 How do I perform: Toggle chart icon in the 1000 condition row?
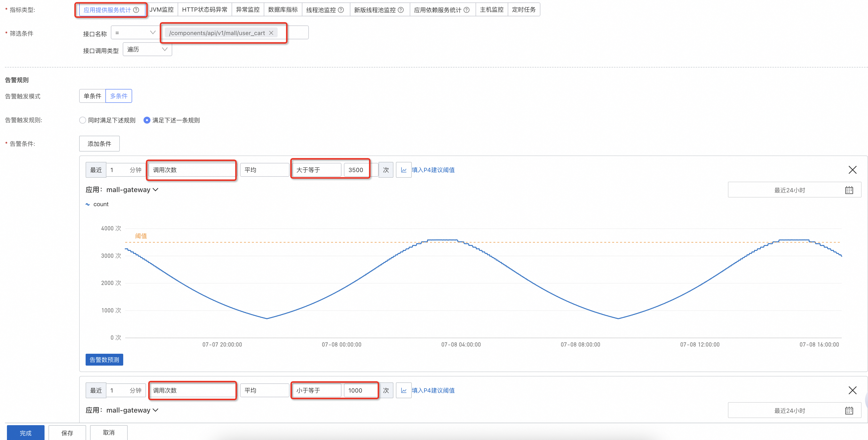(x=404, y=391)
